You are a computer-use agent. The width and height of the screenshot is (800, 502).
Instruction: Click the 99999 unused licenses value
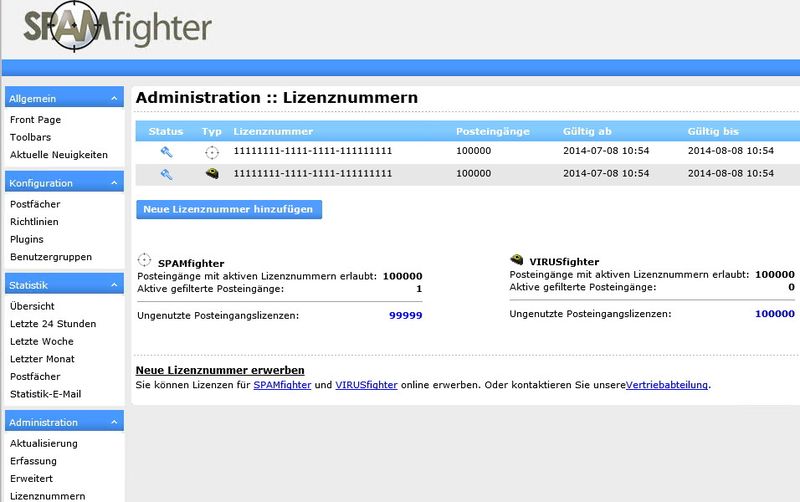(406, 315)
